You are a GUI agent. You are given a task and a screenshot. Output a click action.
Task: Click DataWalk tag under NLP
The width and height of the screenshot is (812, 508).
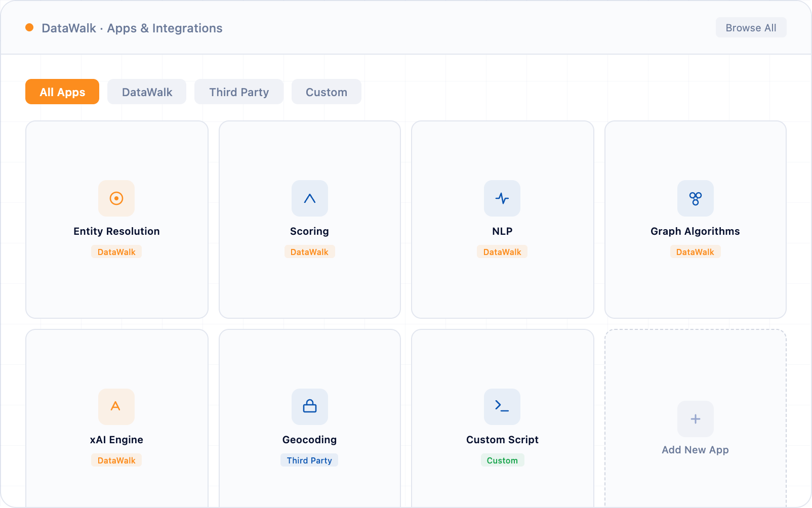[502, 252]
